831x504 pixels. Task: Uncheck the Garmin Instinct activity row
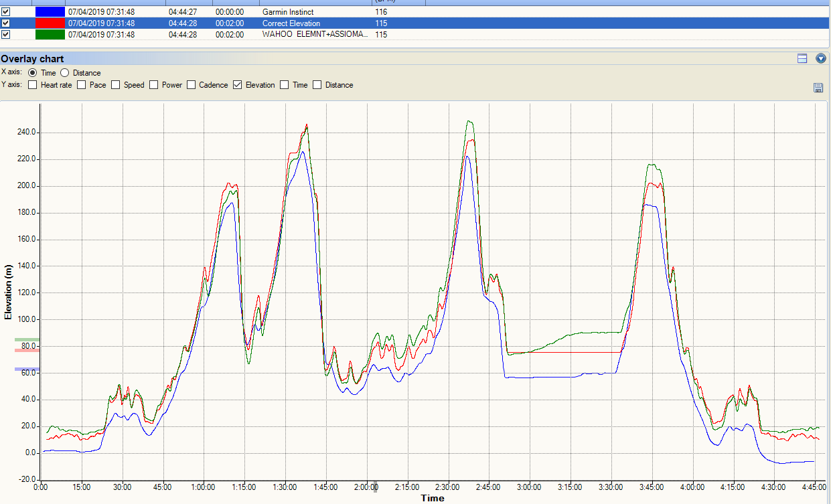(x=6, y=12)
